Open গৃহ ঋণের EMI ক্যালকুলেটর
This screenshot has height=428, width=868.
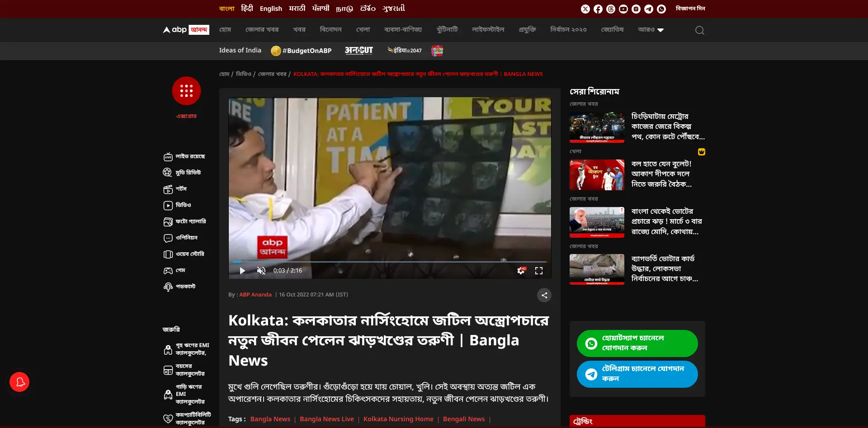coord(186,349)
